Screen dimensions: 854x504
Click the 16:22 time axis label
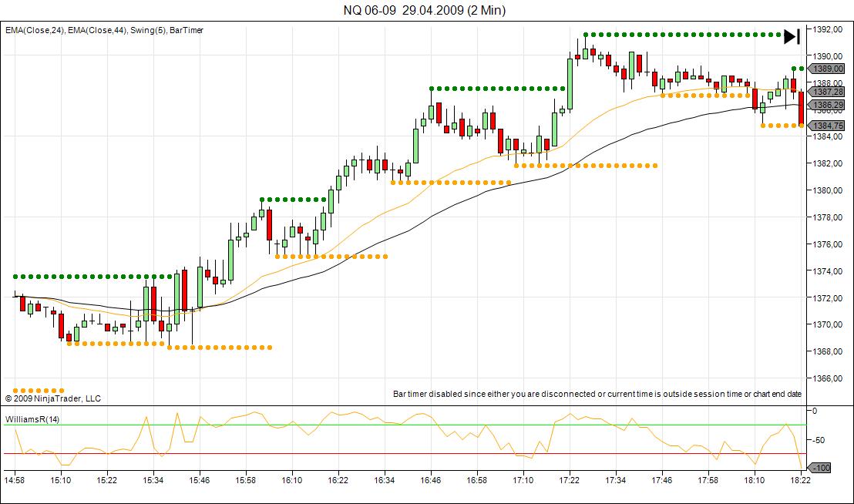[338, 480]
